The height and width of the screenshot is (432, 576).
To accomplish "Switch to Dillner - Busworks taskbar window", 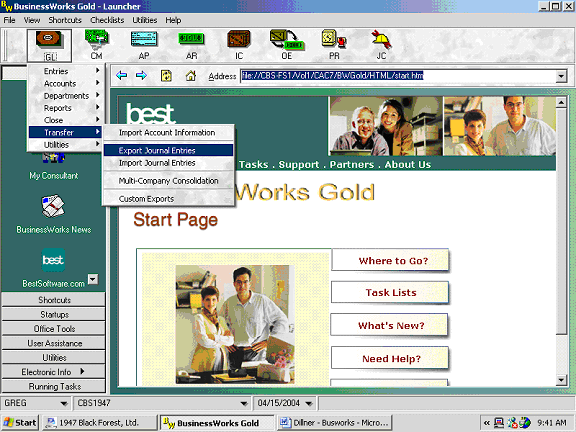I will 334,423.
